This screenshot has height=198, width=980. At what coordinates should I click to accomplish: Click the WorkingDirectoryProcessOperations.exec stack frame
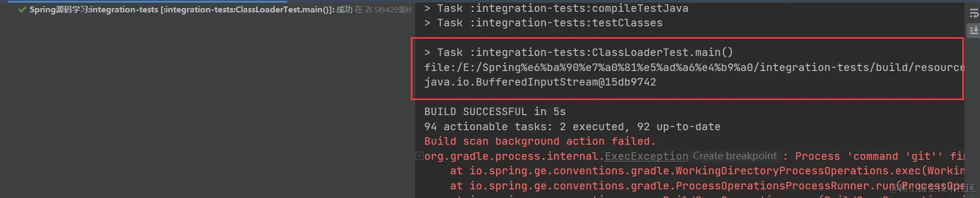[707, 171]
